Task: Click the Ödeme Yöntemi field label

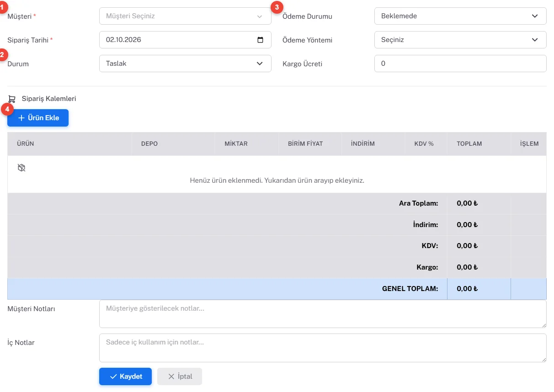Action: pos(308,40)
